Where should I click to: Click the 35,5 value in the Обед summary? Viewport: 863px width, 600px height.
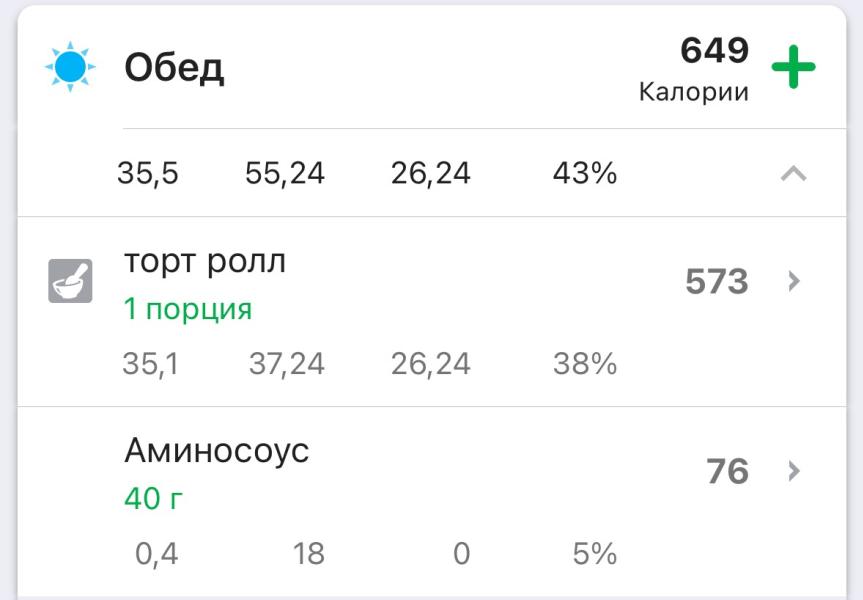[148, 174]
